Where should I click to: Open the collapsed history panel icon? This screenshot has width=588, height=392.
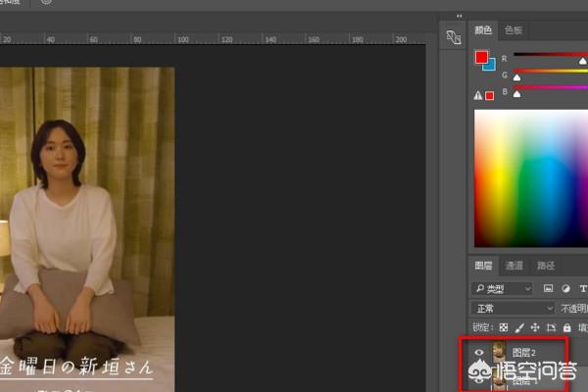453,38
